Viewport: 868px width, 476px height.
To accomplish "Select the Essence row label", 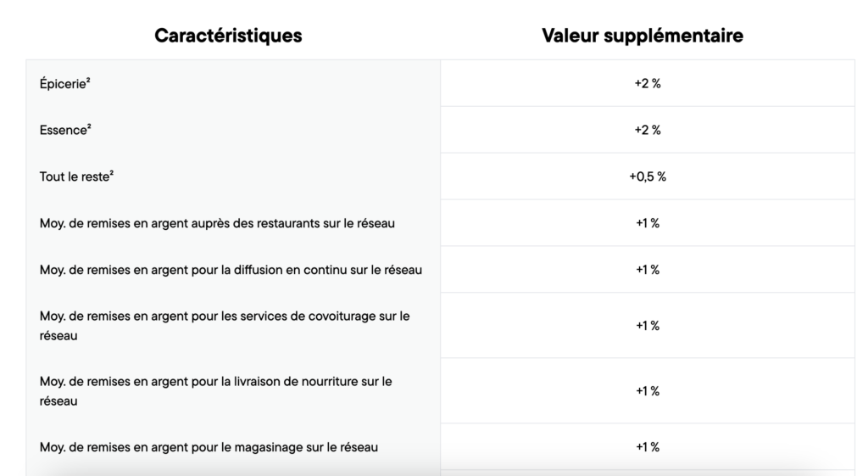I will (x=63, y=131).
